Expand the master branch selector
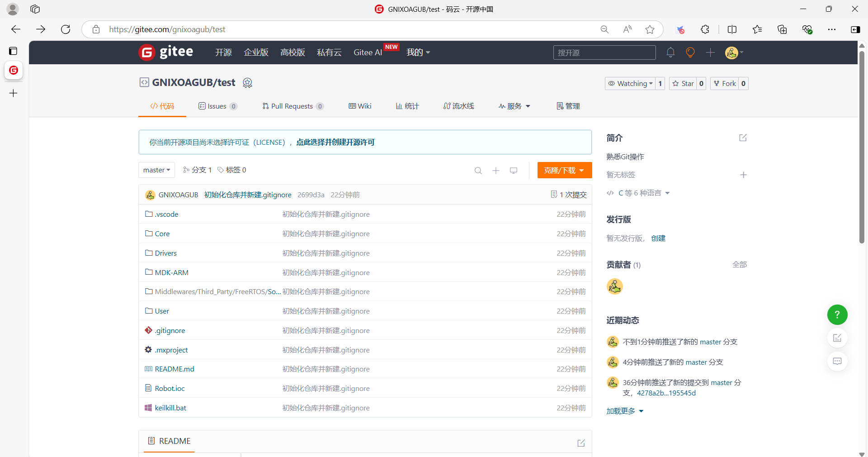Viewport: 868px width, 457px height. pyautogui.click(x=156, y=170)
